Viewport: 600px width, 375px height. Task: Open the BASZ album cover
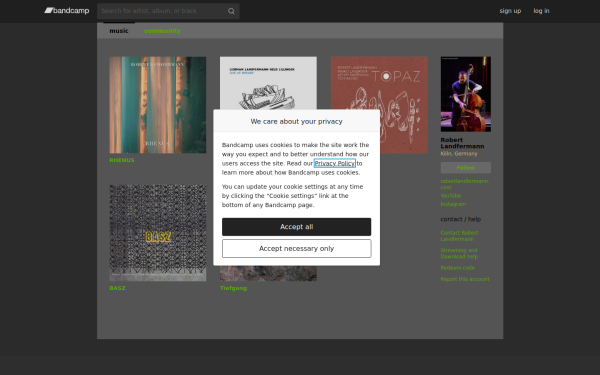tap(158, 233)
